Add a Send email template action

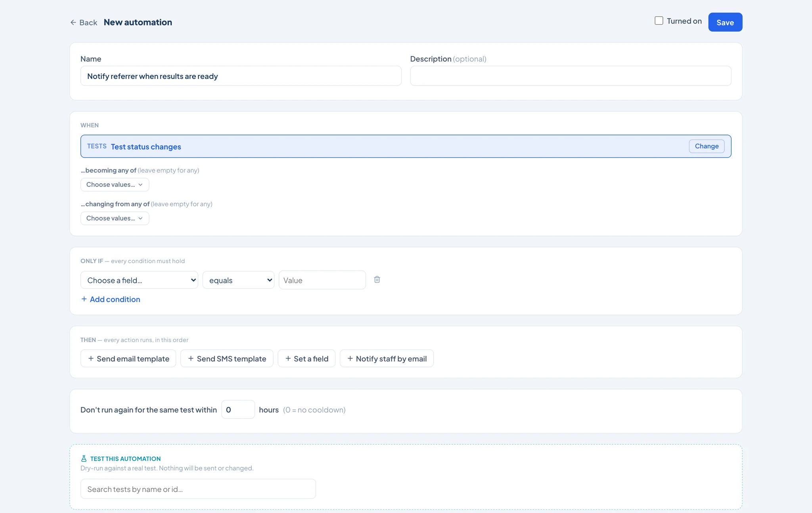pyautogui.click(x=128, y=359)
